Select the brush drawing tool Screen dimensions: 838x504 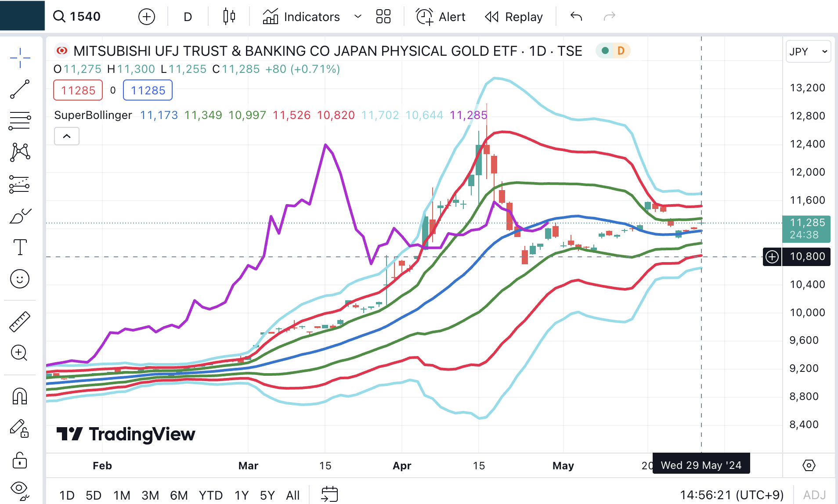[x=20, y=216]
